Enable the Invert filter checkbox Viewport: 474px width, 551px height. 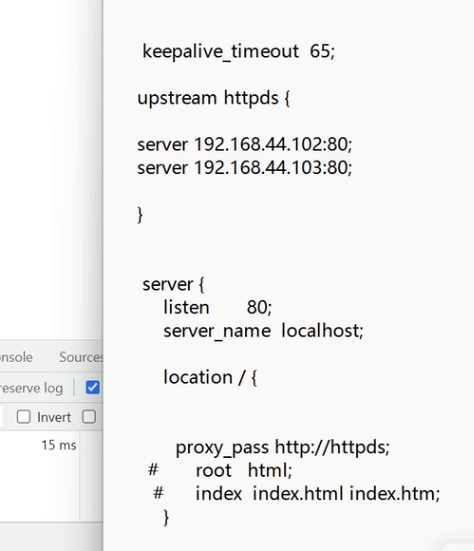tap(24, 417)
